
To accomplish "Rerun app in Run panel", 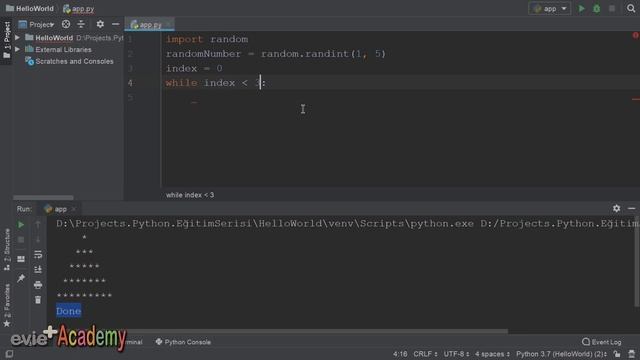I will click(21, 224).
